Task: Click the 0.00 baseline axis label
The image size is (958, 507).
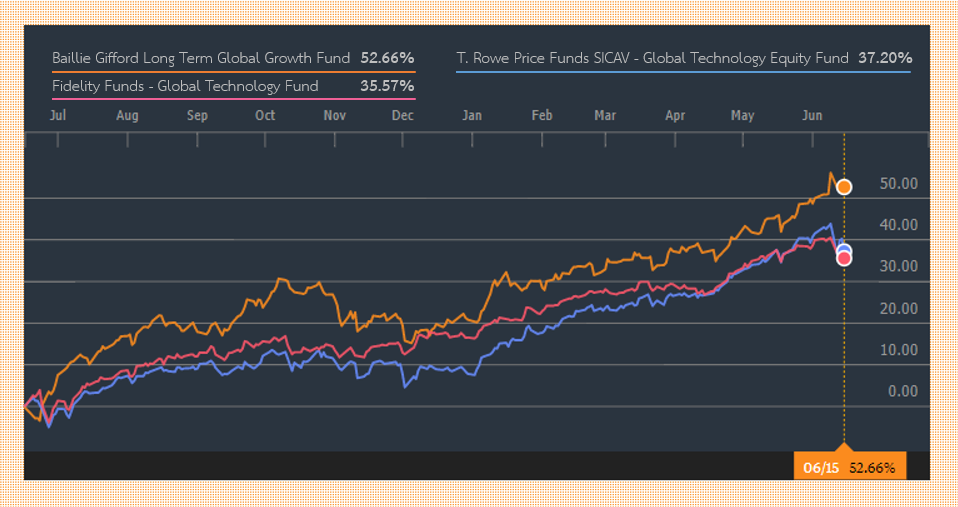Action: coord(903,391)
